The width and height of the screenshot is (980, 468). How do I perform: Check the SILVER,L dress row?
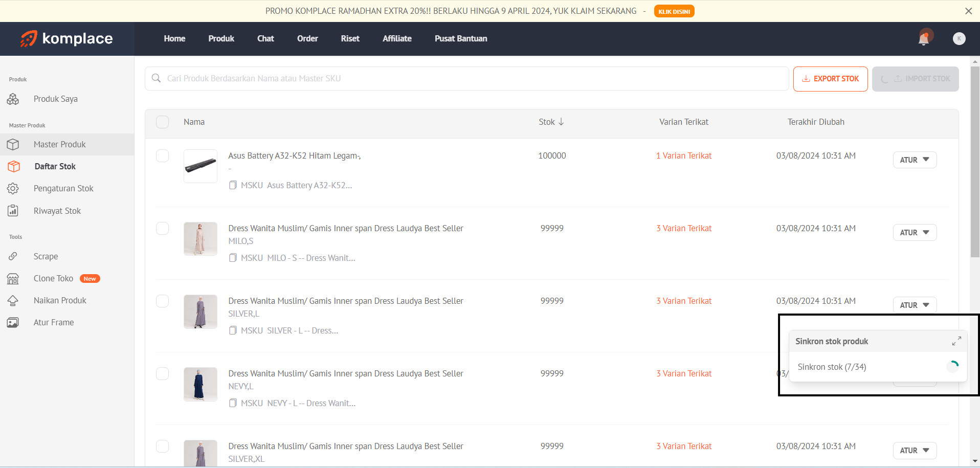(163, 301)
